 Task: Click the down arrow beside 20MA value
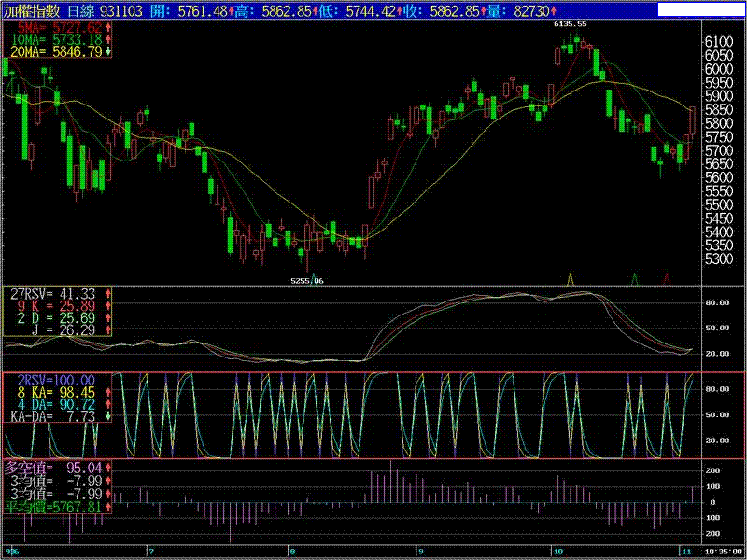point(109,51)
